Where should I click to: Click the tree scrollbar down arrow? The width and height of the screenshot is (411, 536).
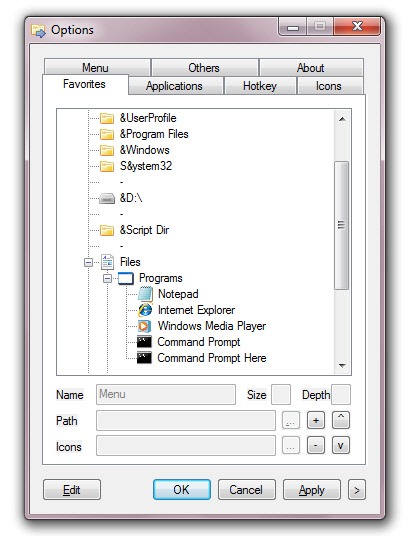click(x=342, y=366)
